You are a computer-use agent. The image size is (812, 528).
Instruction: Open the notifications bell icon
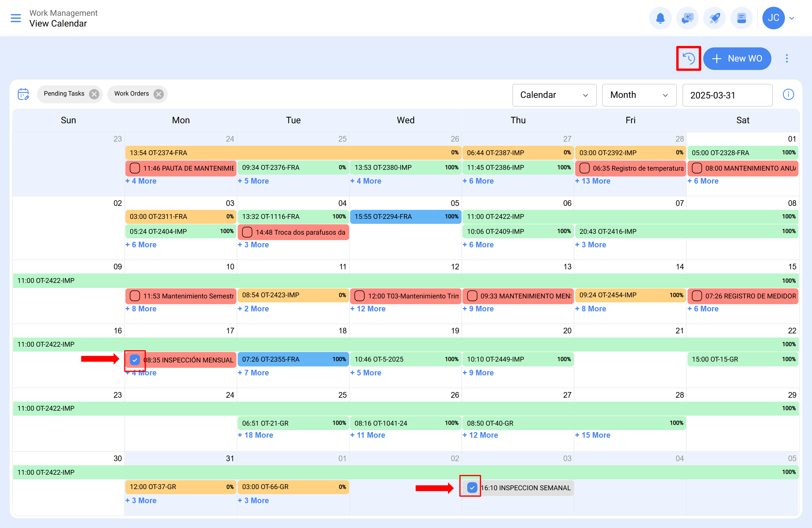660,18
